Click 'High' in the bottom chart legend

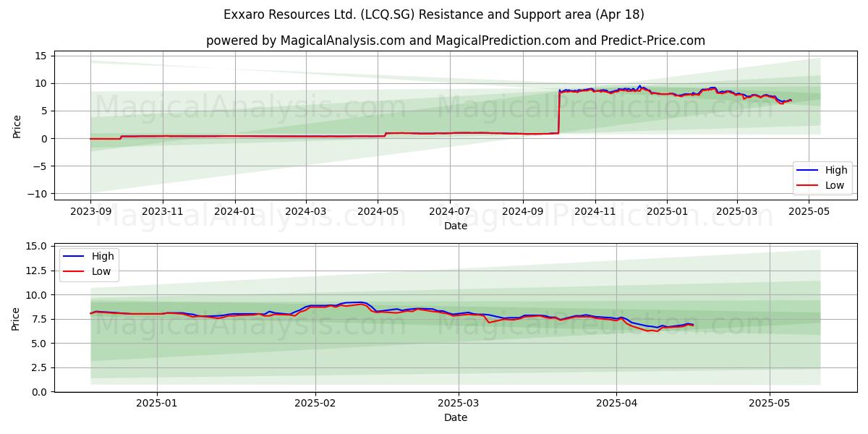(x=103, y=257)
